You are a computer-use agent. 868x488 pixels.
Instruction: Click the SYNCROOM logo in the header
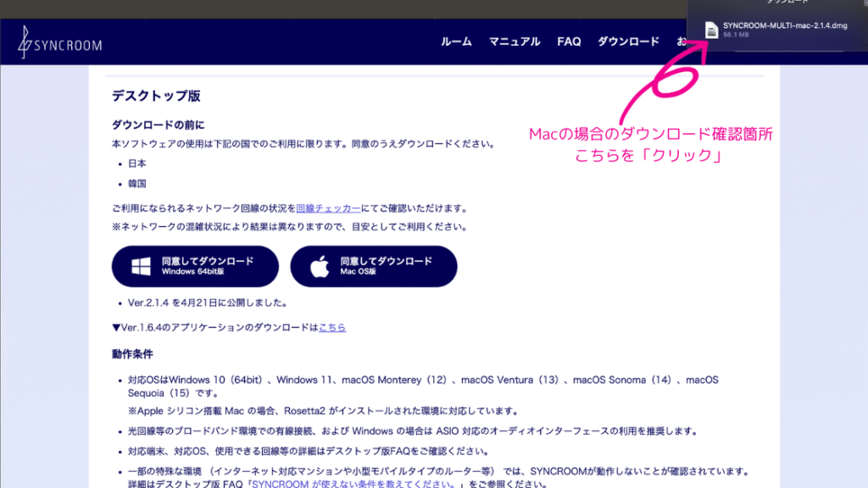60,42
